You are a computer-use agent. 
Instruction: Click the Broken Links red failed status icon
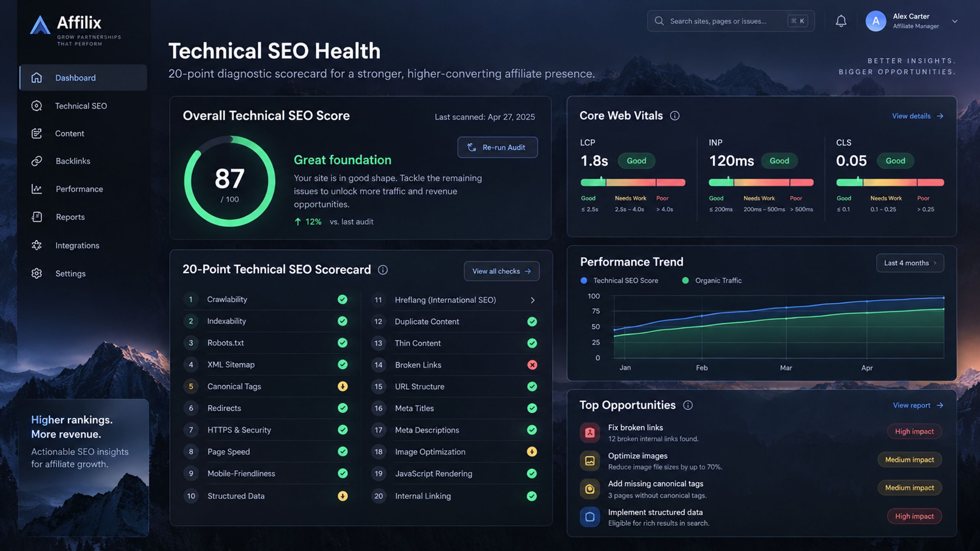tap(532, 365)
